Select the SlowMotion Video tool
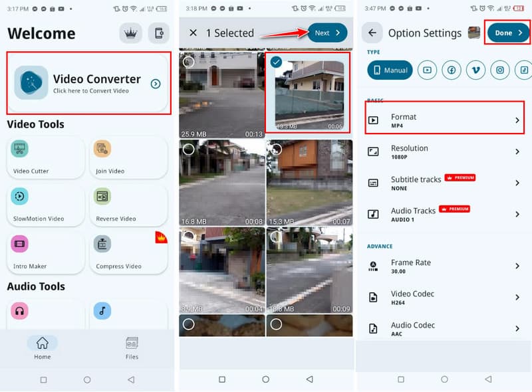The height and width of the screenshot is (392, 532). 46,205
